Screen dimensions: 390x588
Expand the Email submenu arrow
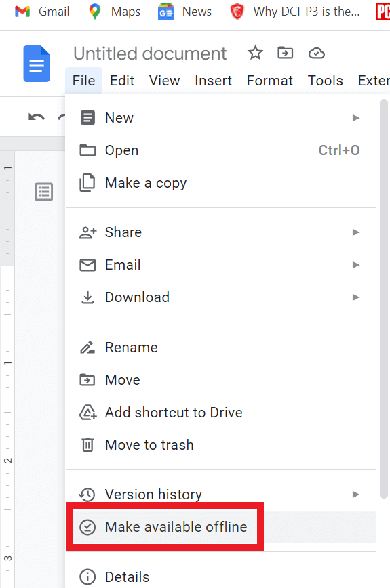[x=356, y=265]
